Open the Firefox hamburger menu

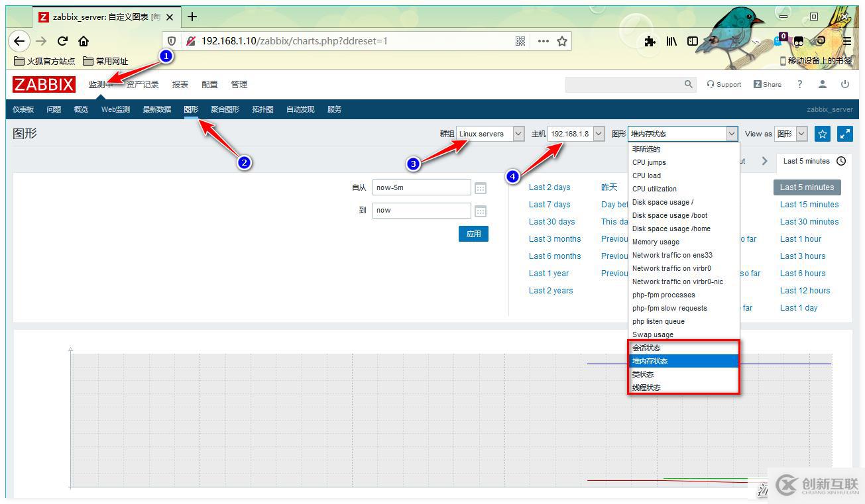pyautogui.click(x=846, y=41)
